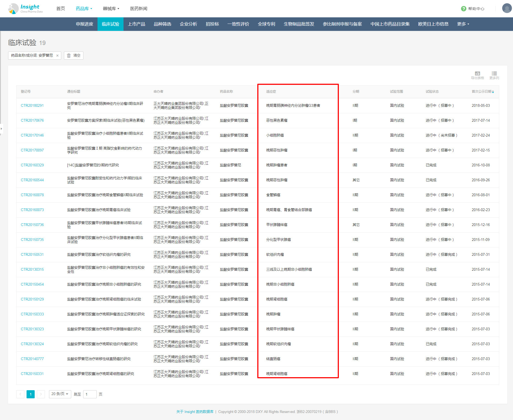The image size is (513, 420).
Task: Click the 帮助中心 help question mark icon
Action: (x=463, y=9)
